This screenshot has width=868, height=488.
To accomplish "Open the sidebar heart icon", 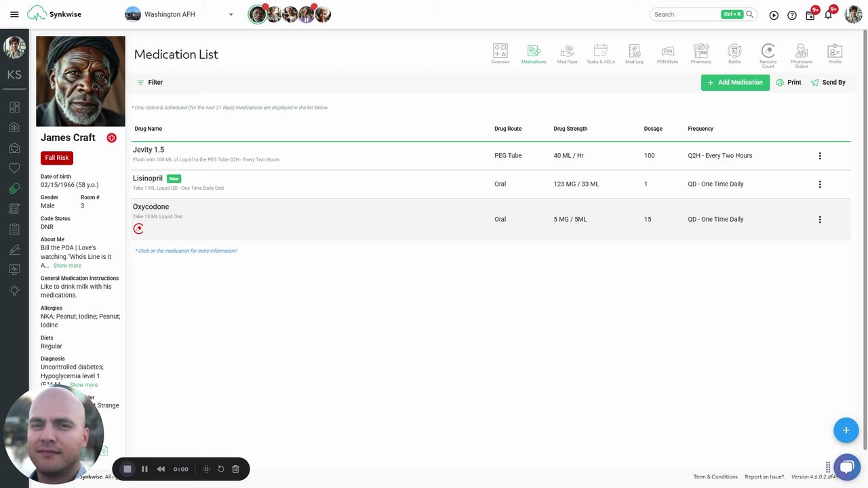I will coord(14,168).
